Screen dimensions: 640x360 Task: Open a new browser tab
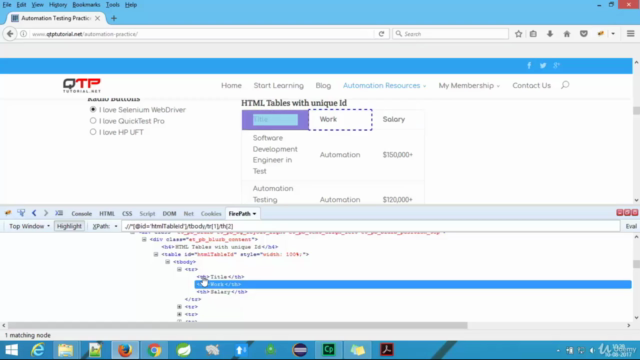pos(114,18)
